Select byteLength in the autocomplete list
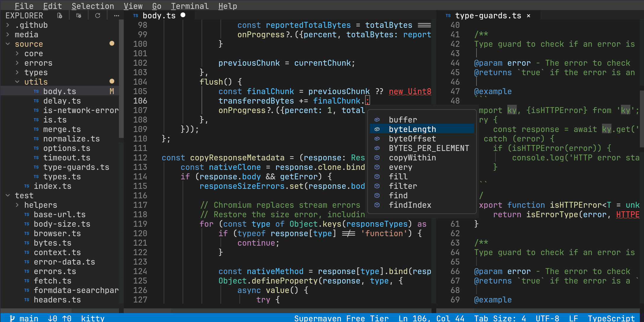 click(422, 129)
